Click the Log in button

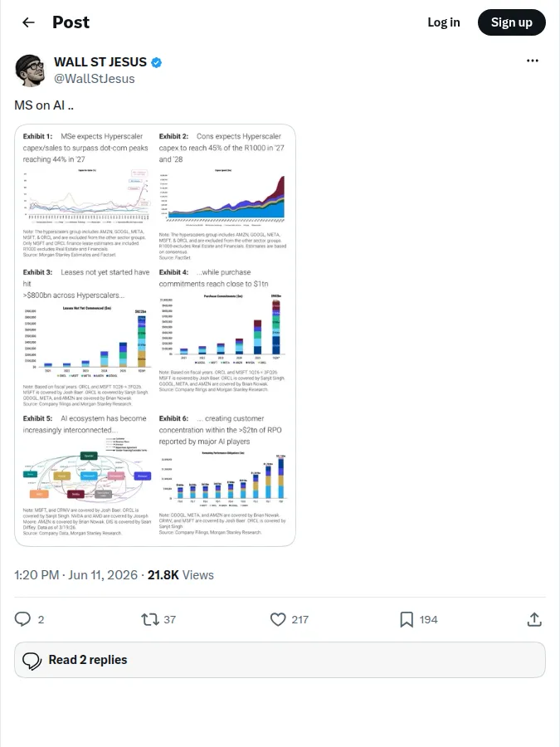(x=443, y=22)
